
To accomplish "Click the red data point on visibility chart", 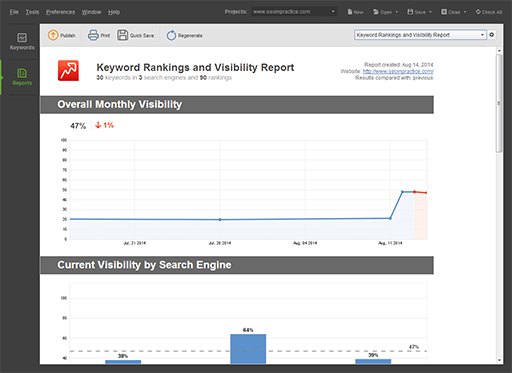I will click(414, 192).
